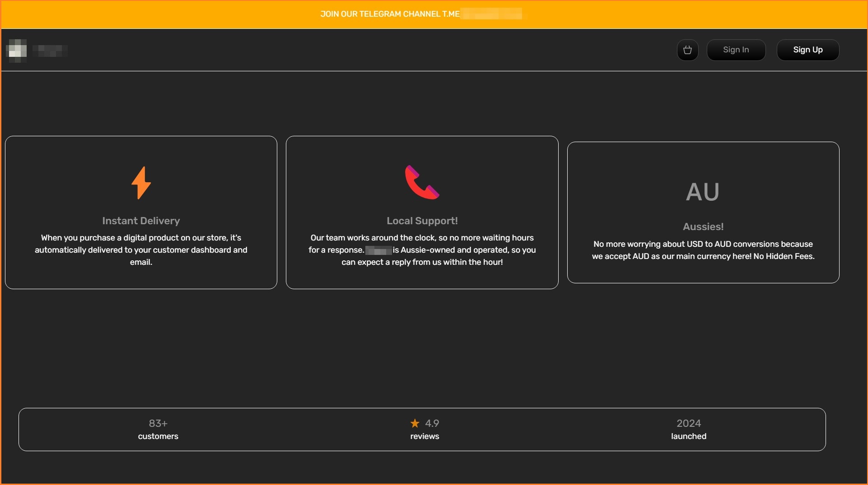
Task: Click the AUD currency description text
Action: (703, 250)
